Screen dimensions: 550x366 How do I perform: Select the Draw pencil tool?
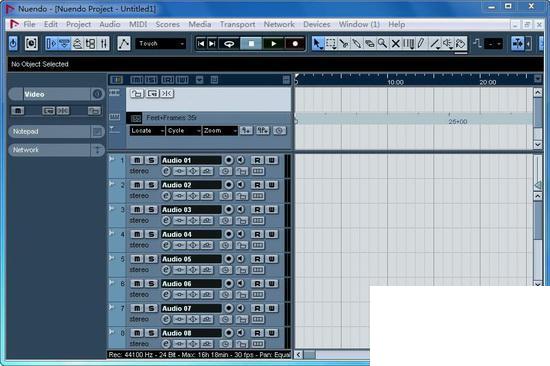pyautogui.click(x=421, y=44)
